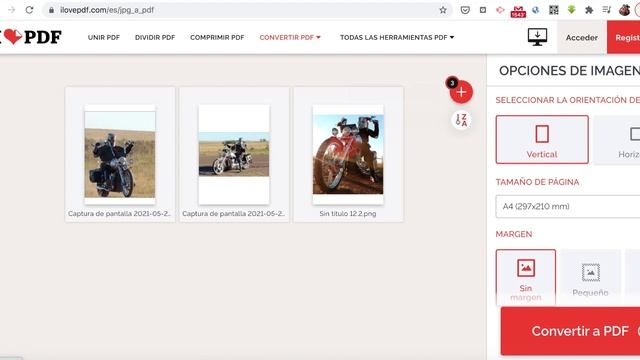Open the globe extension icon
The height and width of the screenshot is (360, 640).
(536, 10)
